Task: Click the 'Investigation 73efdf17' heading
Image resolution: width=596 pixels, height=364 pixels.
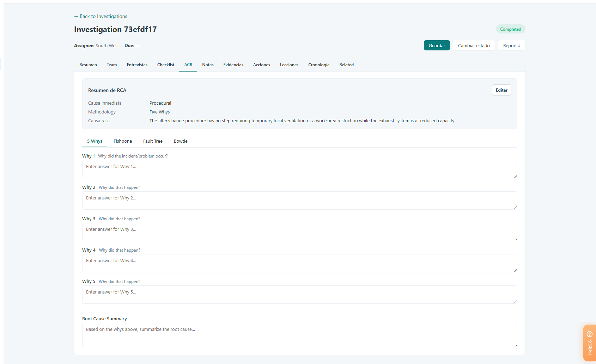Action: tap(115, 29)
